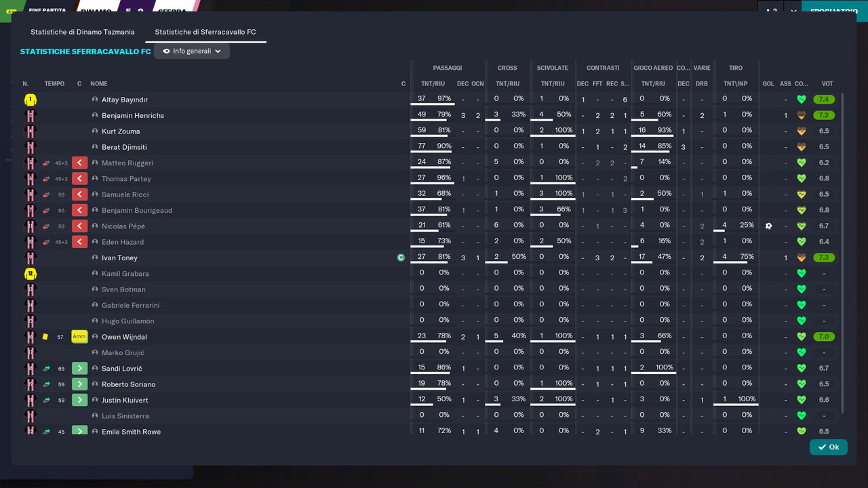Click the yellow Amm booking badge for Owen Wijndal

(x=79, y=337)
